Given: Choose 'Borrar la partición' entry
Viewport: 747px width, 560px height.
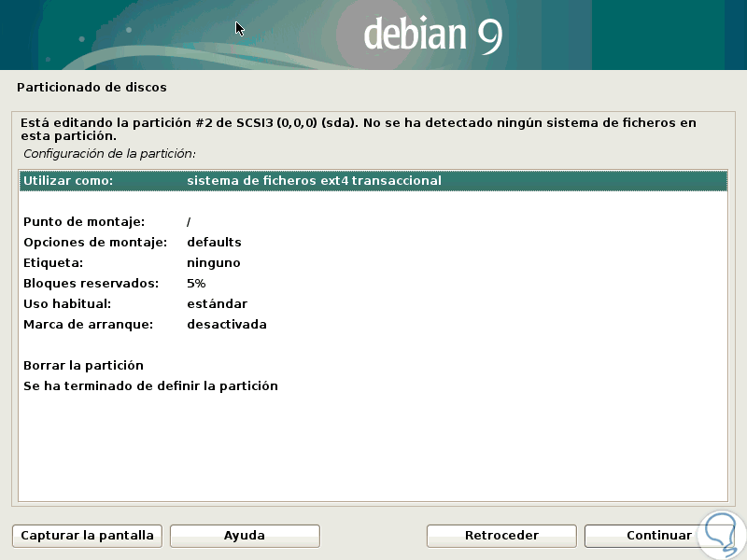Looking at the screenshot, I should point(373,365).
